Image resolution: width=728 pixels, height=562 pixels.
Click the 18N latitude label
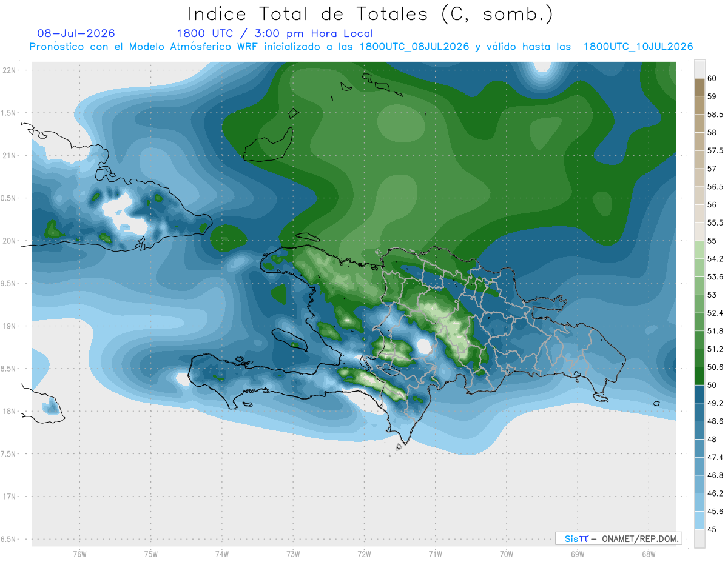pos(10,411)
